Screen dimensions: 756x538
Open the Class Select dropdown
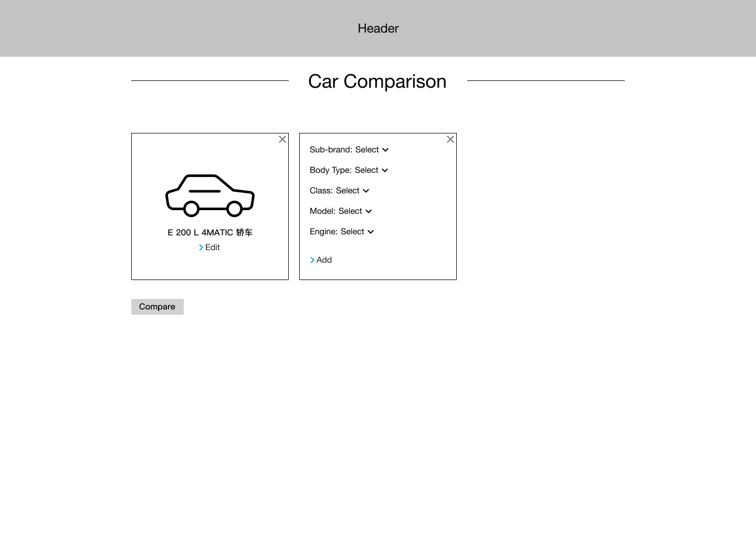point(353,191)
